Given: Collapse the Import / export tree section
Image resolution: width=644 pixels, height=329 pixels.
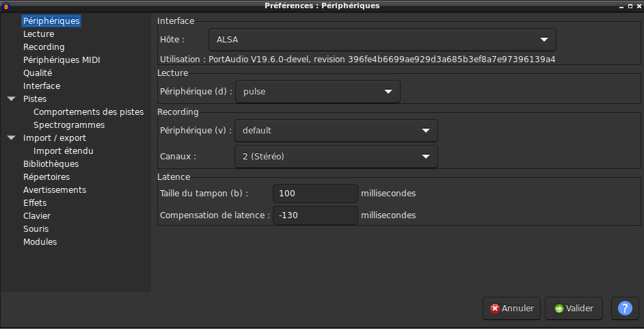Looking at the screenshot, I should (x=12, y=138).
